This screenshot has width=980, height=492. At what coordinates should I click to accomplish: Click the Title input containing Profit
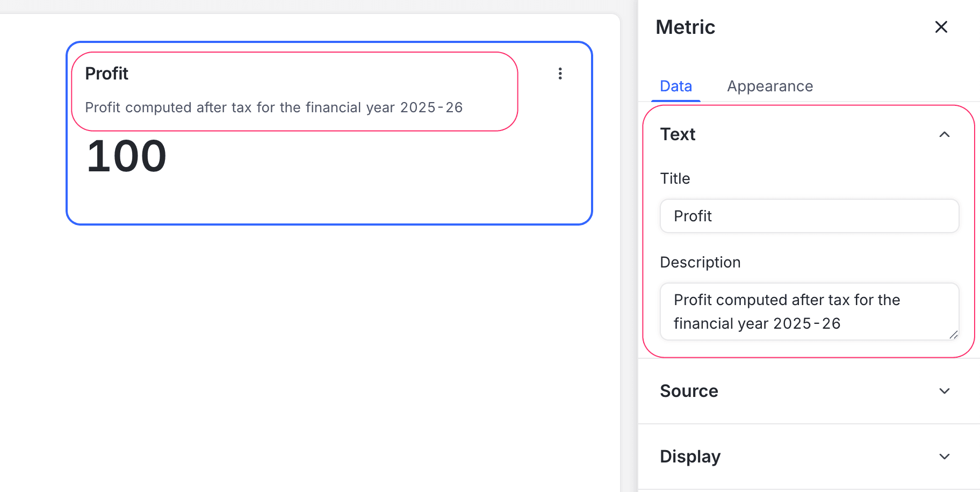pyautogui.click(x=809, y=216)
